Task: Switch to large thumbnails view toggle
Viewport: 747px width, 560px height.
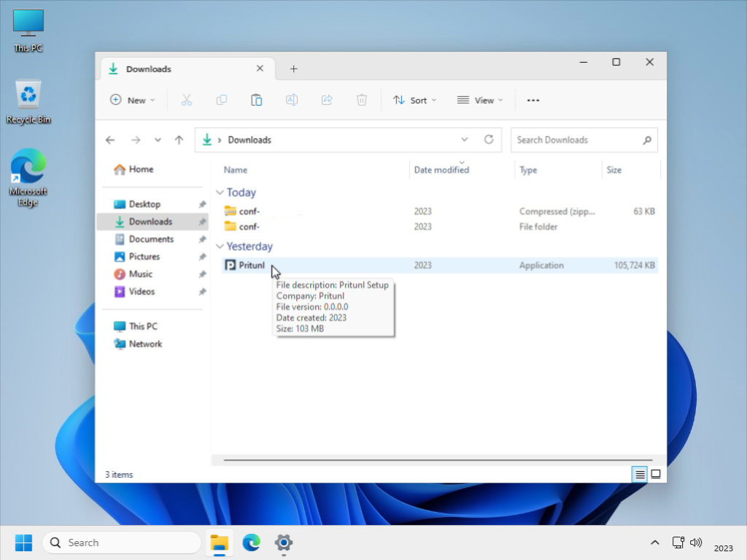Action: point(656,474)
